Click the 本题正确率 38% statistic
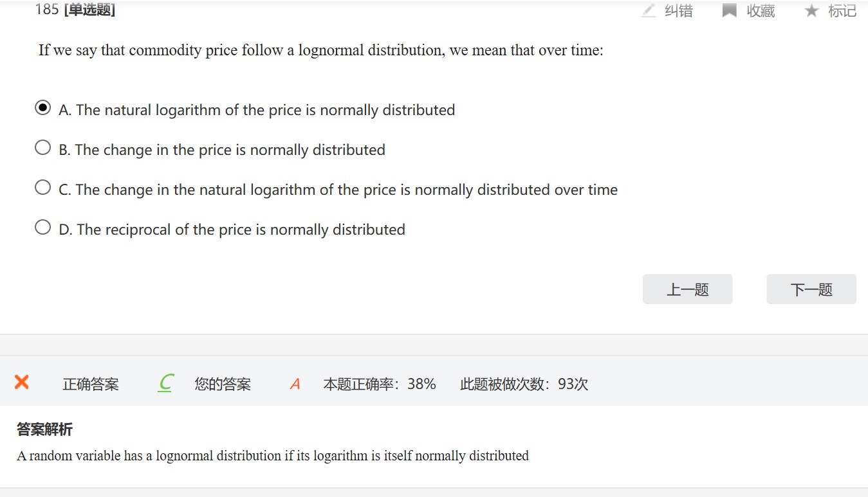This screenshot has height=497, width=868. [380, 384]
